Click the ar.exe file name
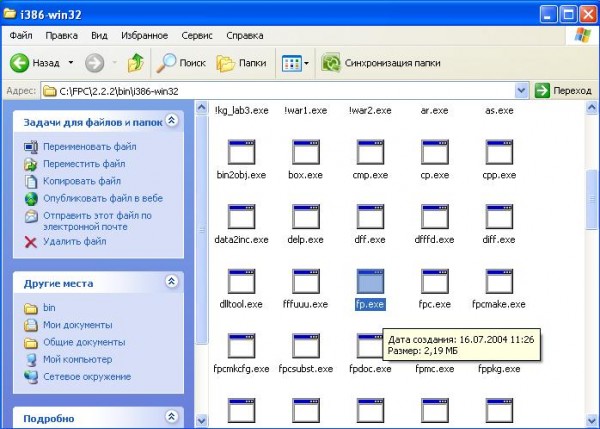600x429 pixels. click(434, 111)
